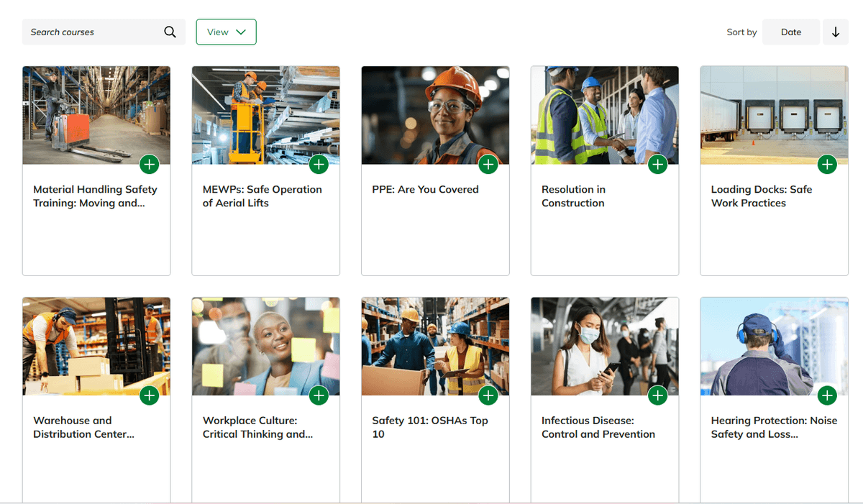Viewport: 863px width, 504px height.
Task: Add Resolution in Construction with plus icon
Action: [657, 165]
